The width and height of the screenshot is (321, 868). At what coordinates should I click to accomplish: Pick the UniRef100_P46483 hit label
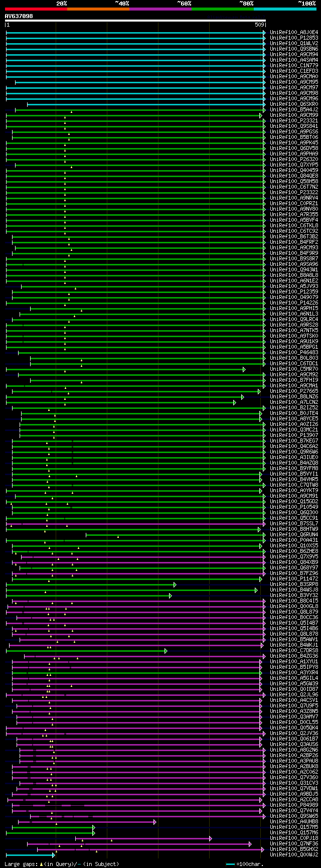294,353
